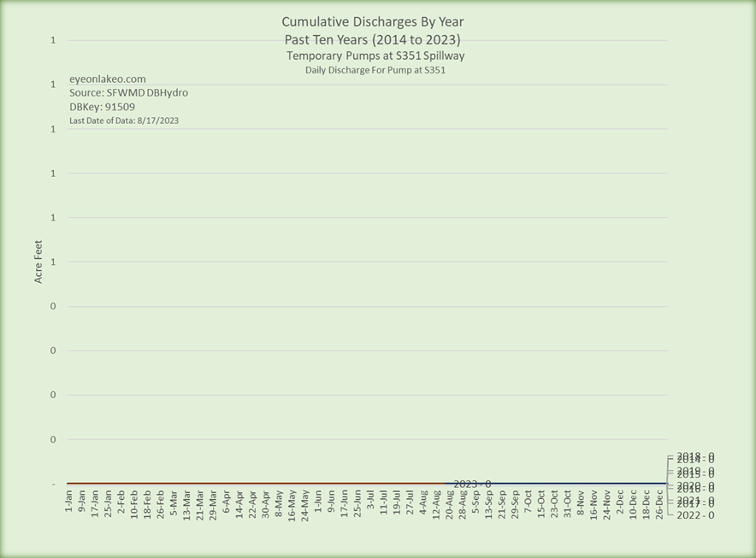Click the chart title 'Cumulative Discharges By Year'
Viewport: 756px width, 558px height.
tap(373, 21)
